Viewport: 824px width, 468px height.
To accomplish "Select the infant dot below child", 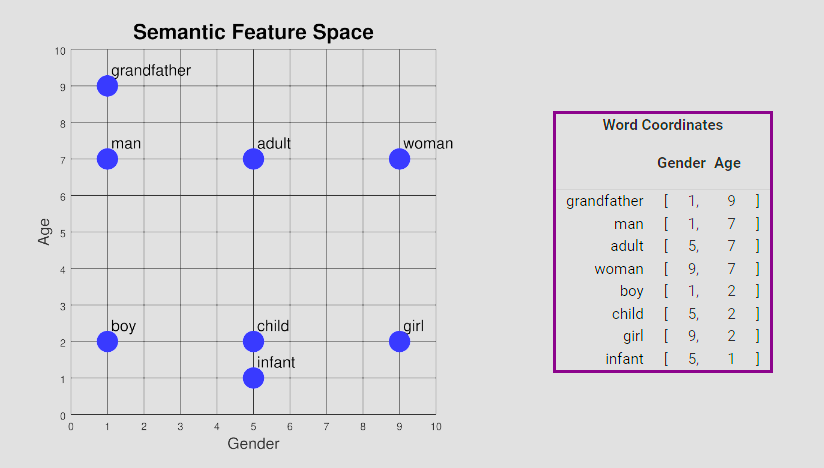I will click(x=253, y=378).
